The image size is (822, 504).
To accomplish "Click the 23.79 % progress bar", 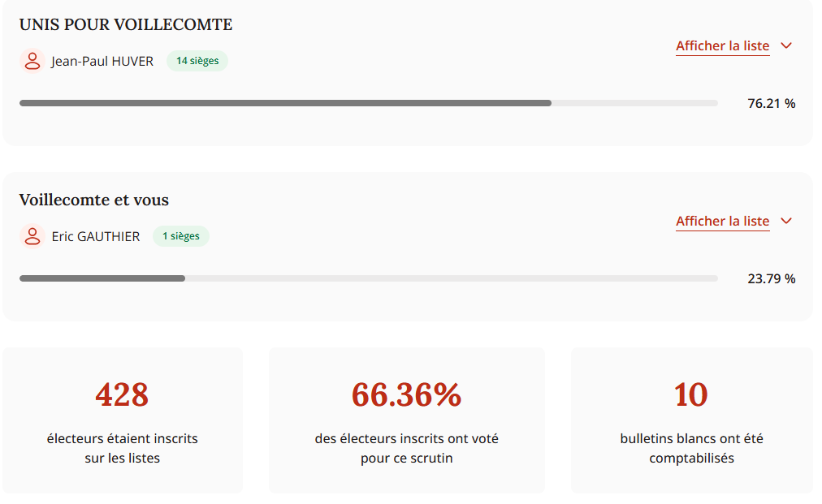I will [x=368, y=278].
